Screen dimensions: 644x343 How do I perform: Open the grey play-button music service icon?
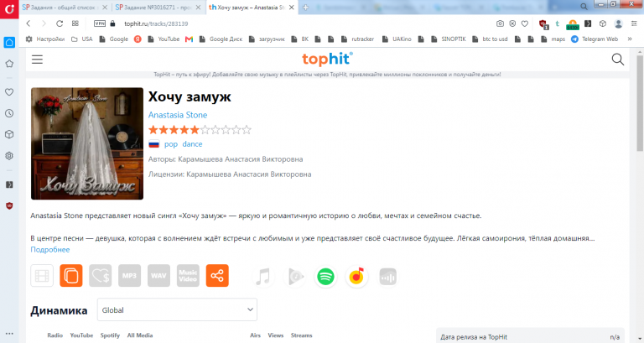point(295,277)
